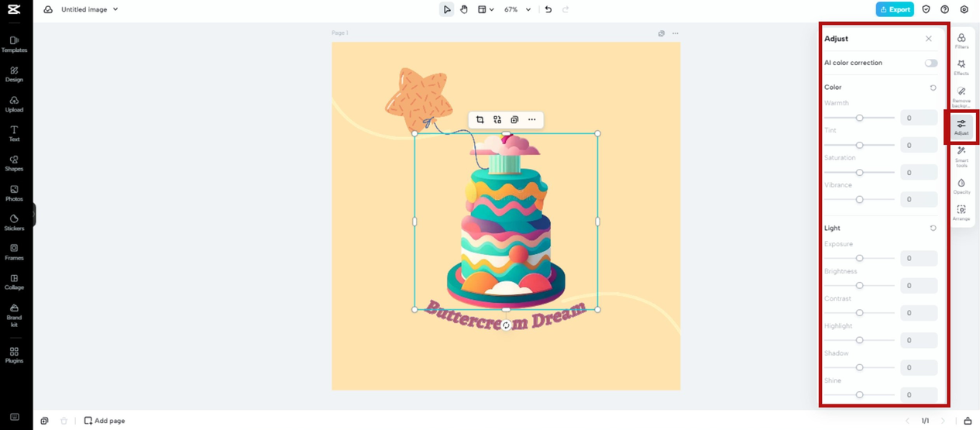The width and height of the screenshot is (980, 430).
Task: Click the Add page button
Action: (x=105, y=421)
